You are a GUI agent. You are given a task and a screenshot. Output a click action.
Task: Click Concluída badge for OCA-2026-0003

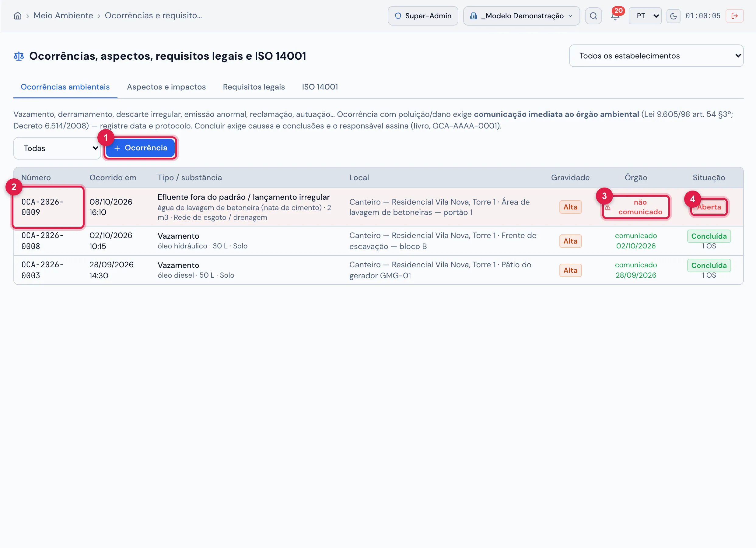coord(709,265)
